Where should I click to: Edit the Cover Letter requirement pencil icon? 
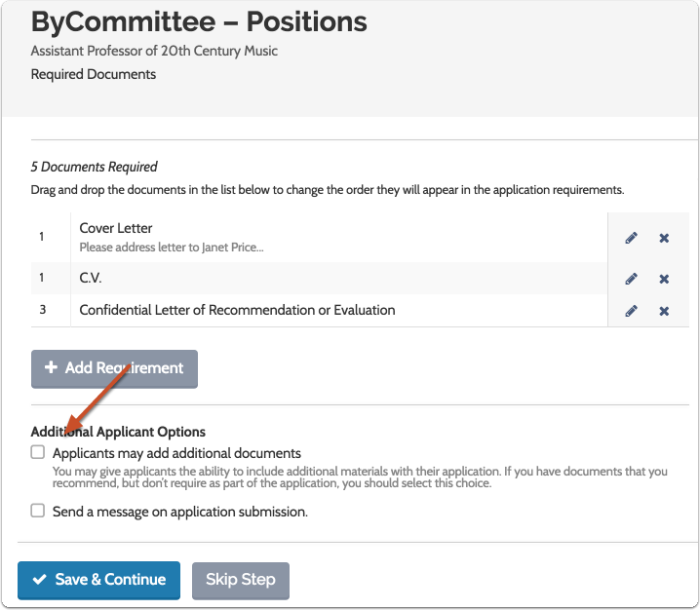coord(631,238)
